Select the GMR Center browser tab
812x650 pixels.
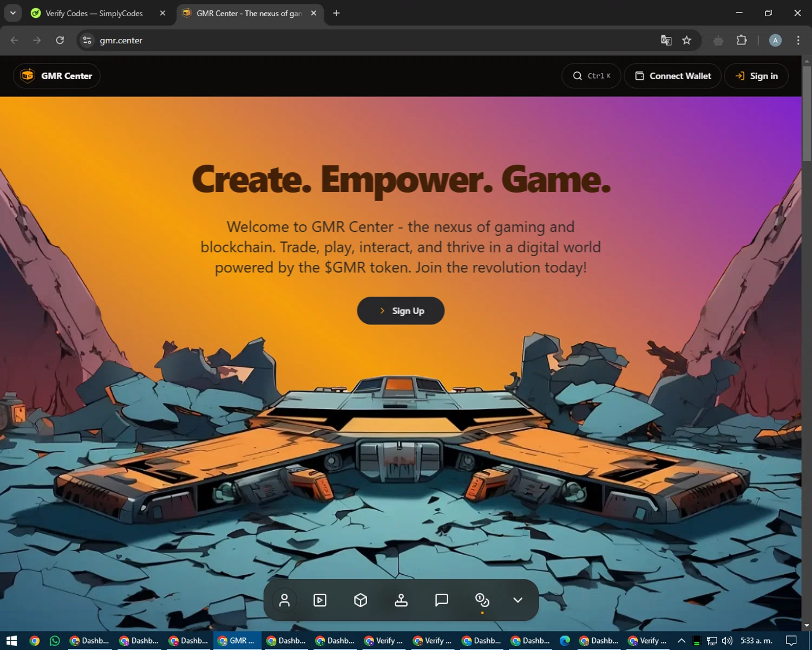(249, 14)
